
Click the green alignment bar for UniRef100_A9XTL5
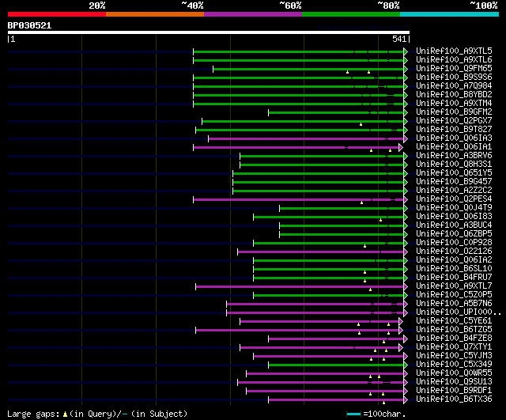pyautogui.click(x=299, y=51)
